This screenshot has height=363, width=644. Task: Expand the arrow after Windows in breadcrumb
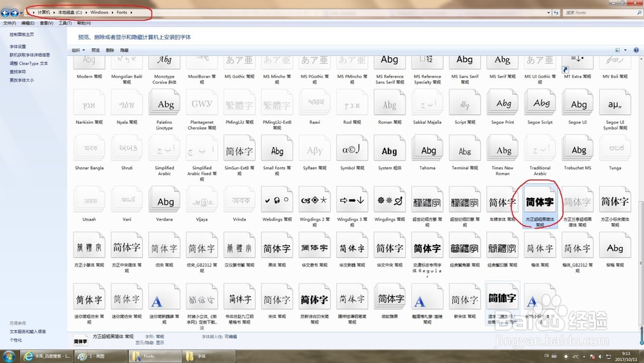click(113, 12)
